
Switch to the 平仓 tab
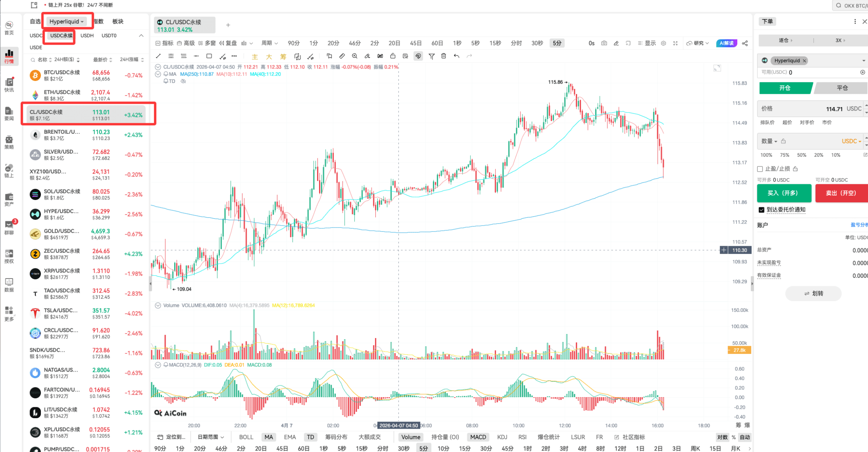coord(842,88)
